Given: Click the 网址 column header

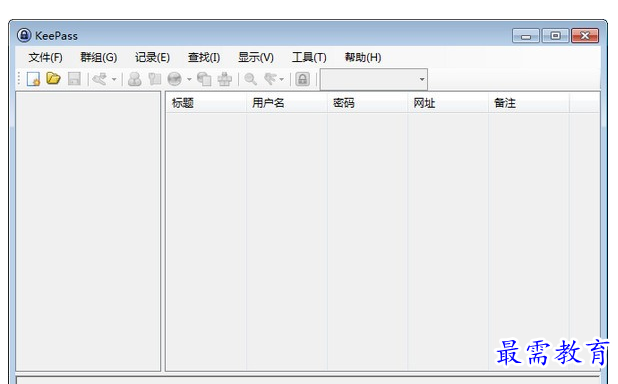Looking at the screenshot, I should point(448,103).
